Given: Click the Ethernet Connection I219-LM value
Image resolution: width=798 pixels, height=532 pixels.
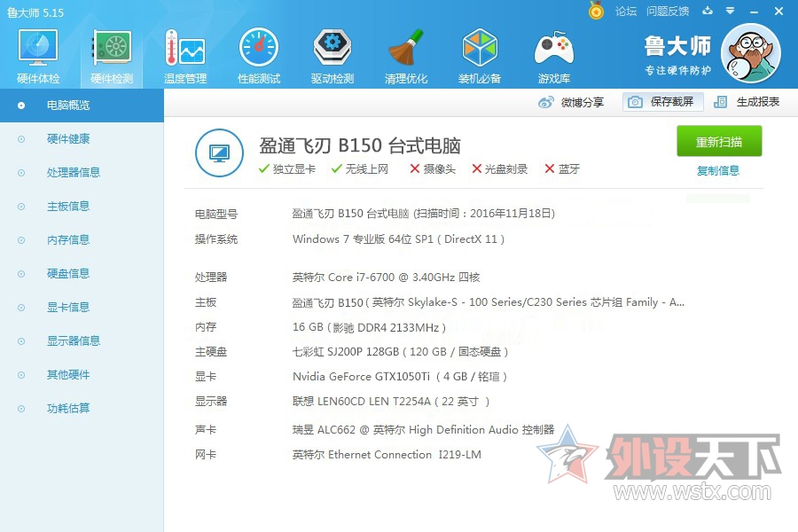Looking at the screenshot, I should [387, 455].
